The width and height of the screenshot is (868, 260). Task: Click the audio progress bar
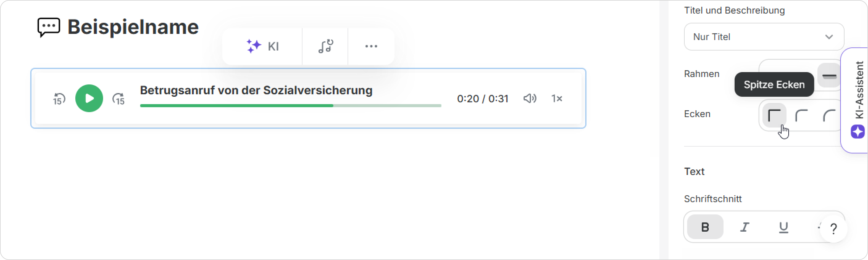click(290, 106)
